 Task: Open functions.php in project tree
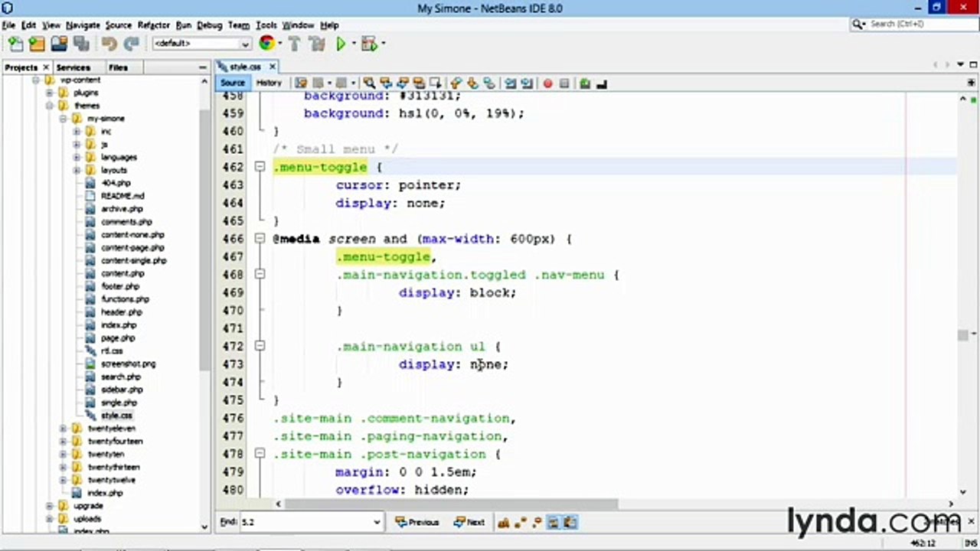[125, 299]
